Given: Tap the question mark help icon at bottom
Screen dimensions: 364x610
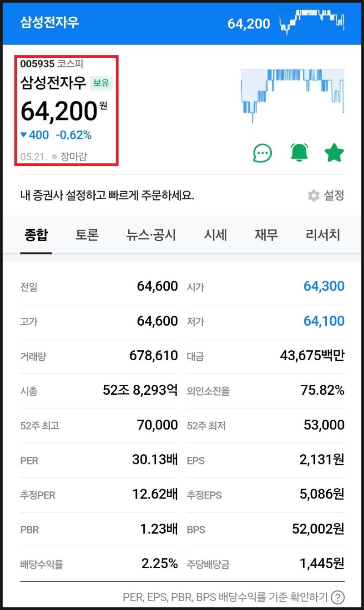Looking at the screenshot, I should pos(339,597).
